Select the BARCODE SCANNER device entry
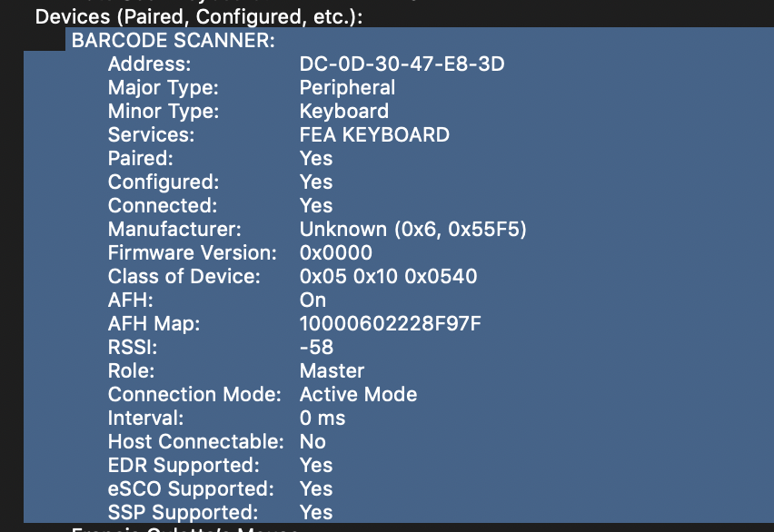 click(174, 40)
